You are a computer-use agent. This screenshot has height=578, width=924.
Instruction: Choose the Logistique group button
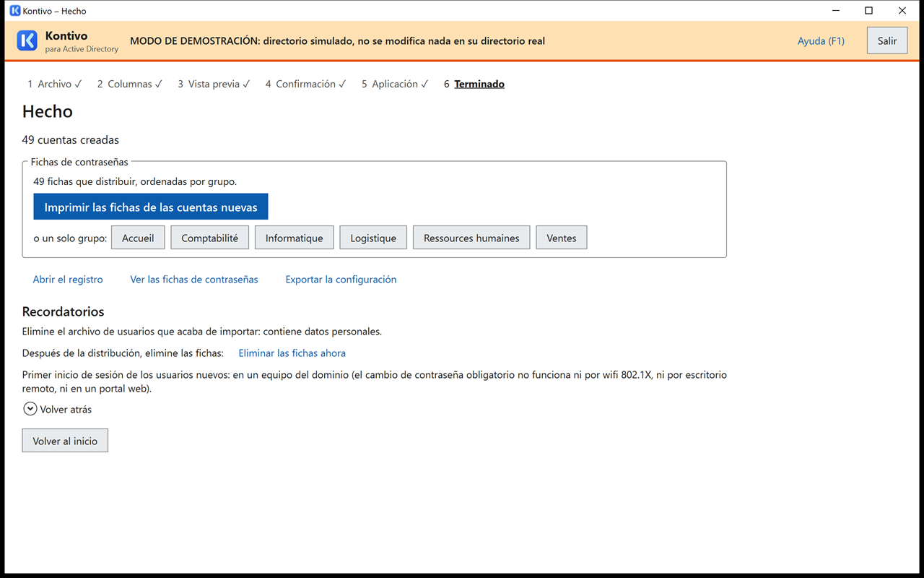point(373,238)
